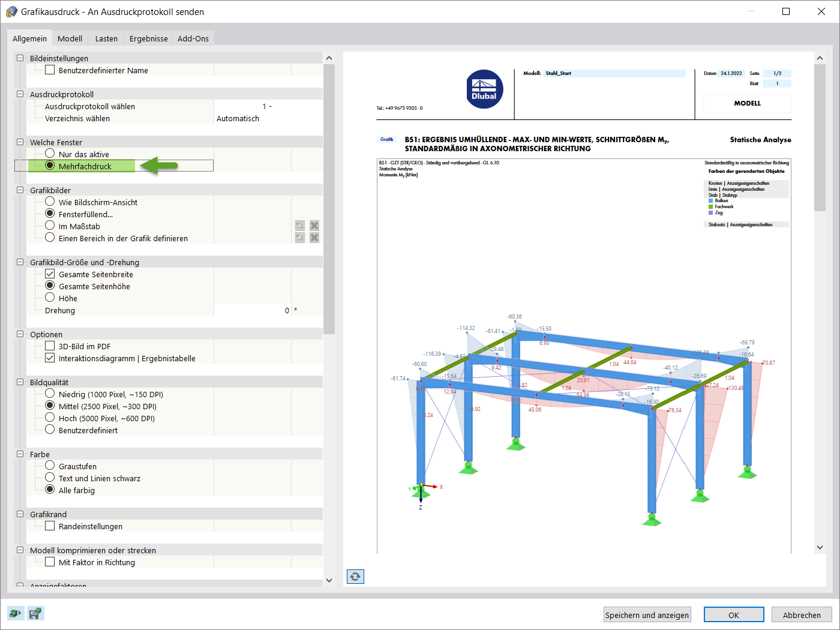The width and height of the screenshot is (840, 630).
Task: Click the preview scroll-down arrow
Action: (x=820, y=547)
